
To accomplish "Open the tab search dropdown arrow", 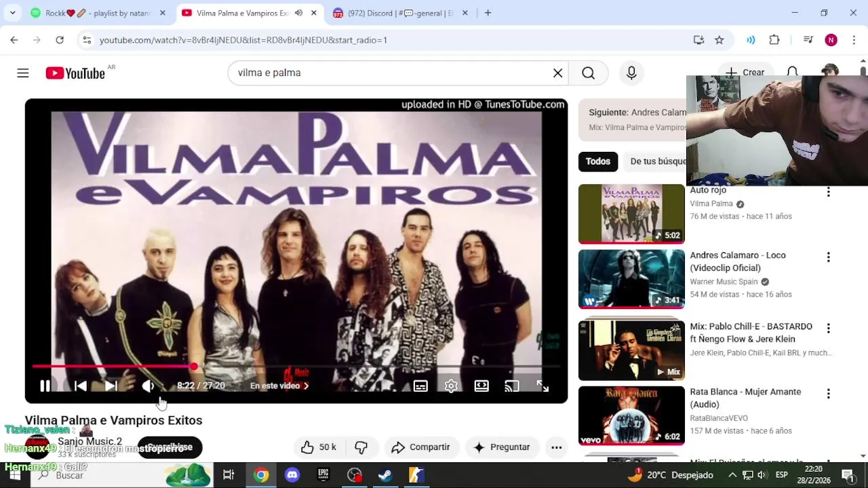I will pyautogui.click(x=12, y=13).
